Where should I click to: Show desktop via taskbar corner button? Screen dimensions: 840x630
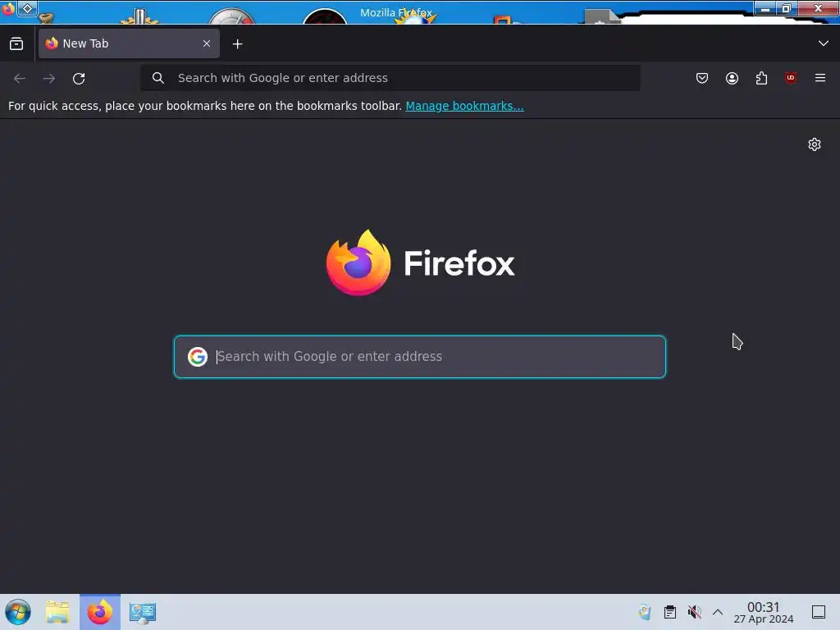click(819, 612)
